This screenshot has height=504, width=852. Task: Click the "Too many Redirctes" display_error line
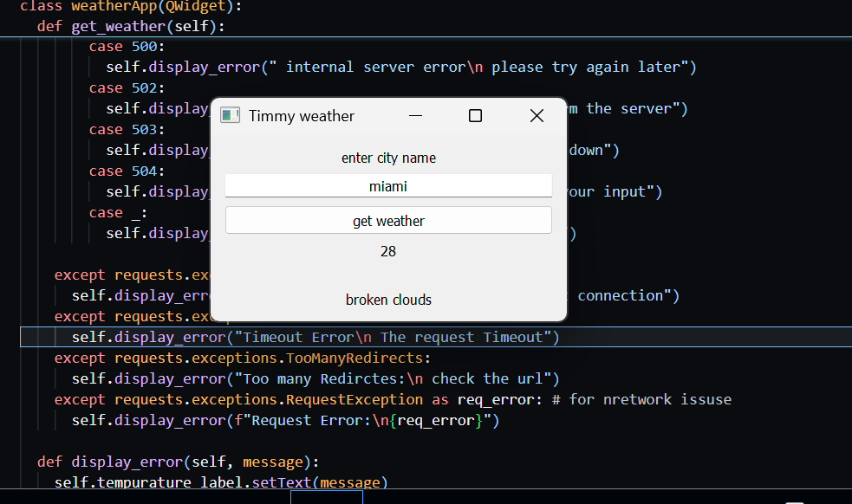click(x=315, y=378)
